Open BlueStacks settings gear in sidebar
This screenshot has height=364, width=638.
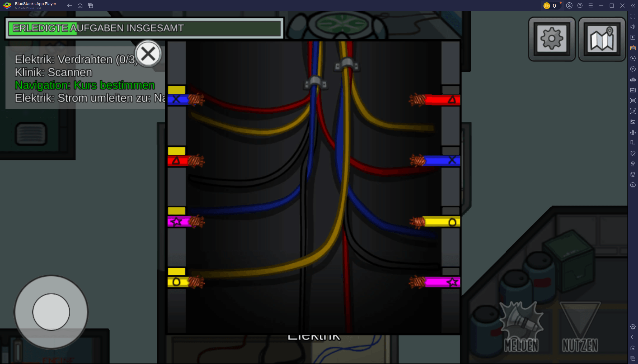click(x=633, y=327)
